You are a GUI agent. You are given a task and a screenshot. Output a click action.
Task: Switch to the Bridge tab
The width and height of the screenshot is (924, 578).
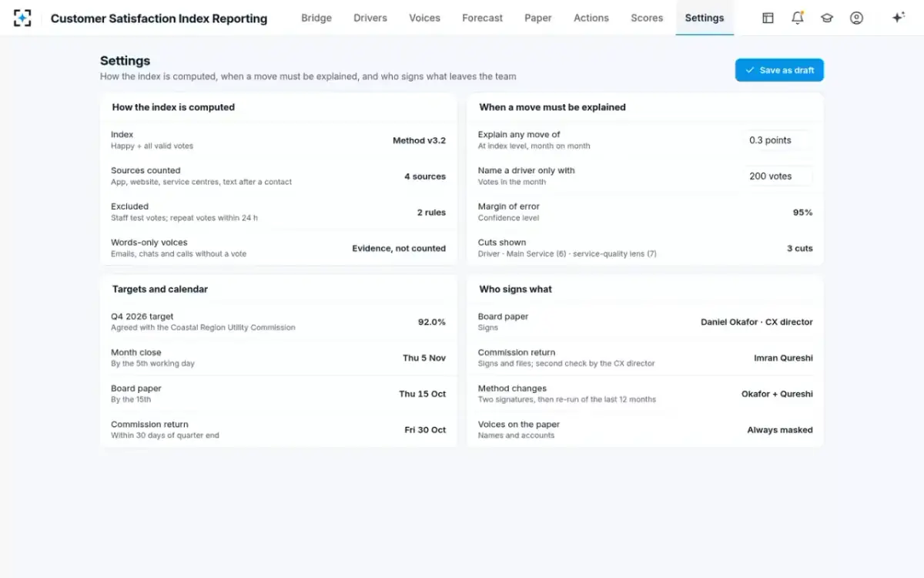click(316, 18)
